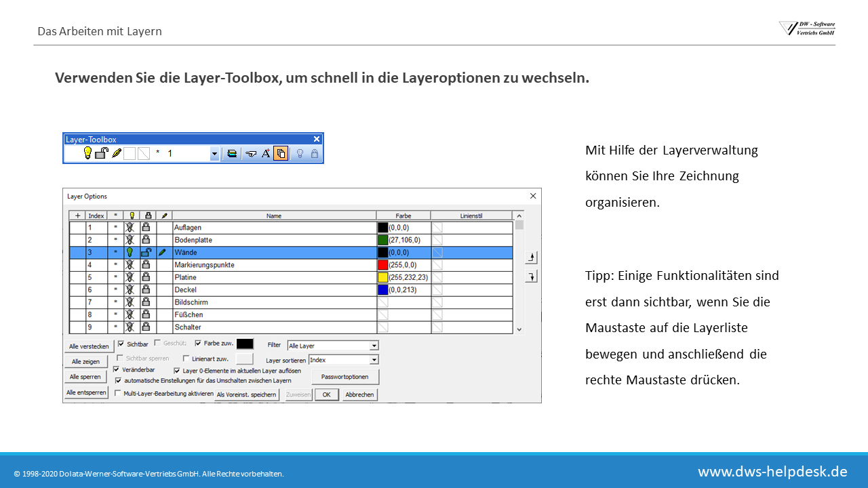Click the empty color box in Layer-Toolbox
Image resolution: width=868 pixels, height=488 pixels.
click(x=130, y=154)
